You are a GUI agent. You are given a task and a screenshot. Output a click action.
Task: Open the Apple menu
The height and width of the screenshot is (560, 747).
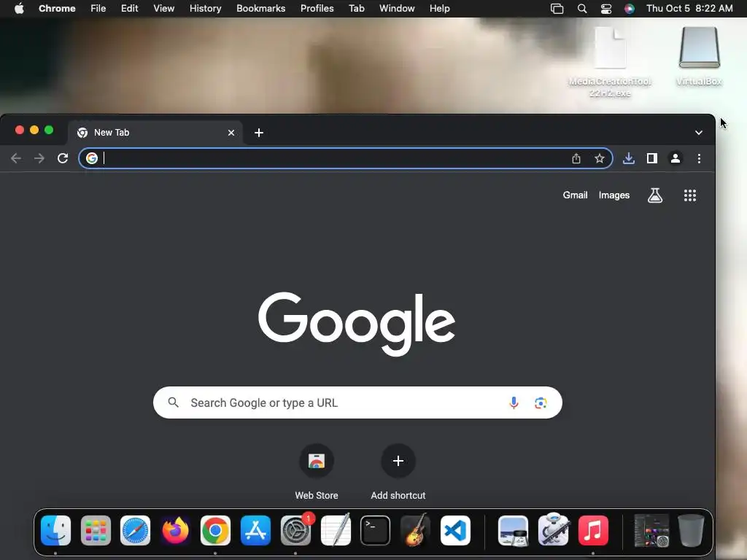pyautogui.click(x=19, y=9)
